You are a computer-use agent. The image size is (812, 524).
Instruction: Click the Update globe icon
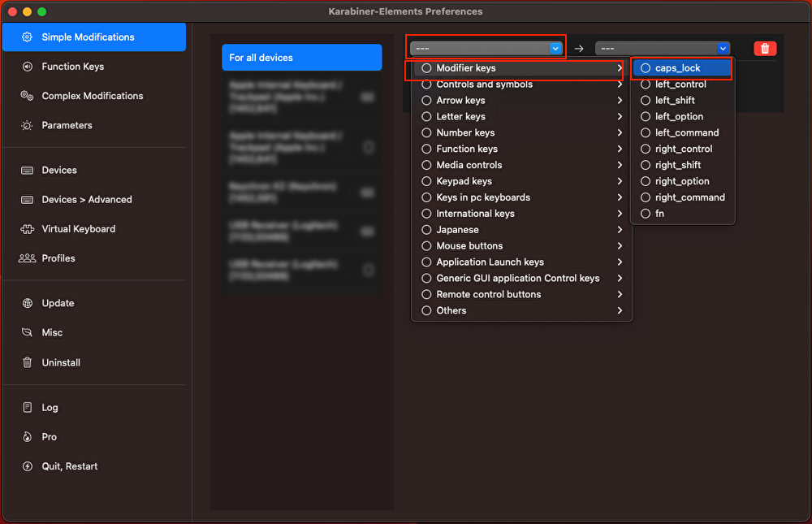click(x=27, y=303)
